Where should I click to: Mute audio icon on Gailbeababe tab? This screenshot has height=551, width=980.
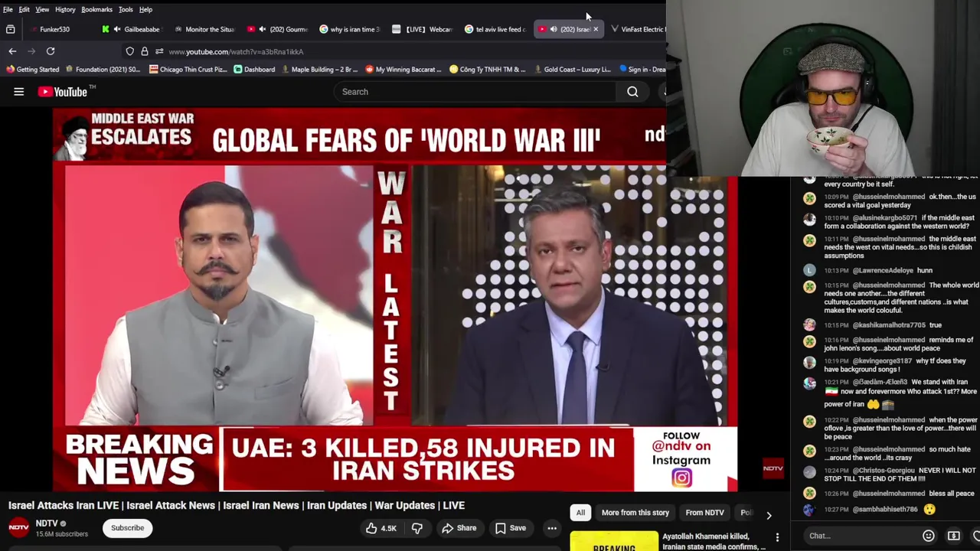[117, 29]
